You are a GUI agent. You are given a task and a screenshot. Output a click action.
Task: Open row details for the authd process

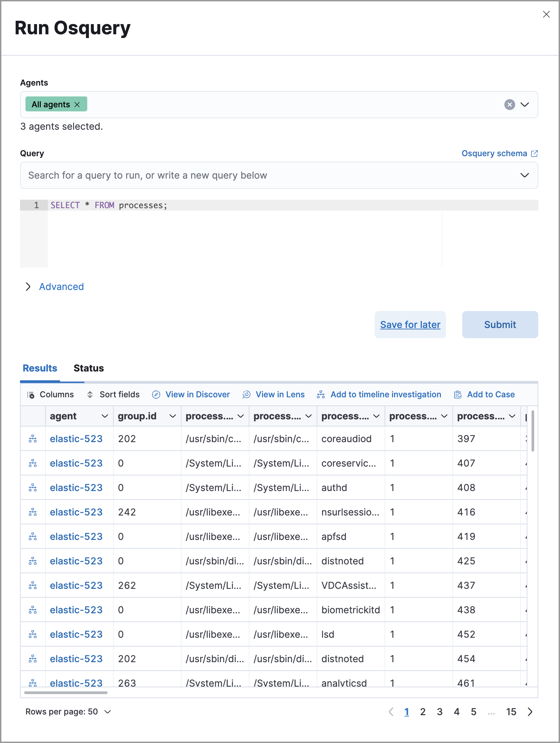coord(33,487)
